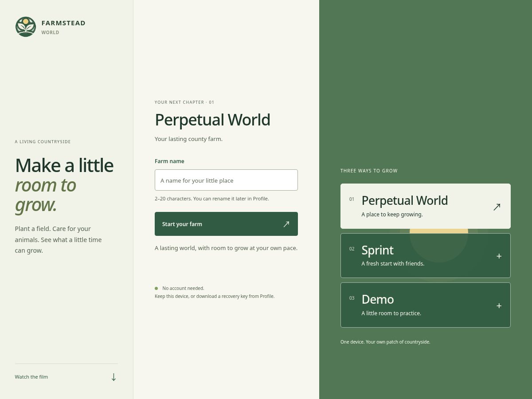Click the 'Plant a field. Care for your animals' paragraph

point(58,239)
